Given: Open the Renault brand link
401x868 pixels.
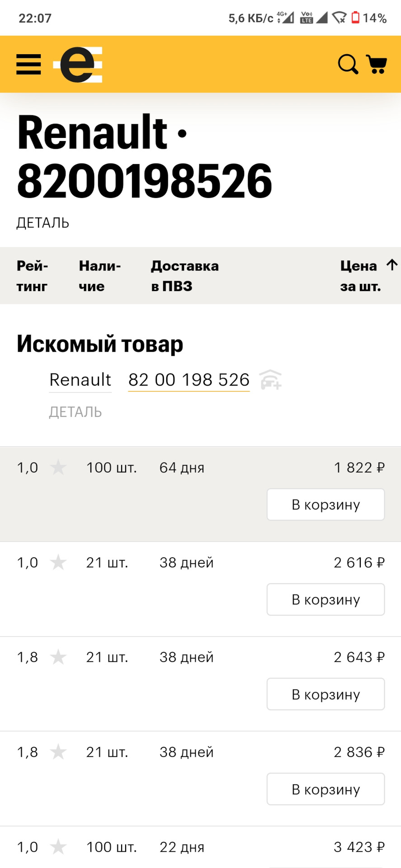Looking at the screenshot, I should coord(80,380).
